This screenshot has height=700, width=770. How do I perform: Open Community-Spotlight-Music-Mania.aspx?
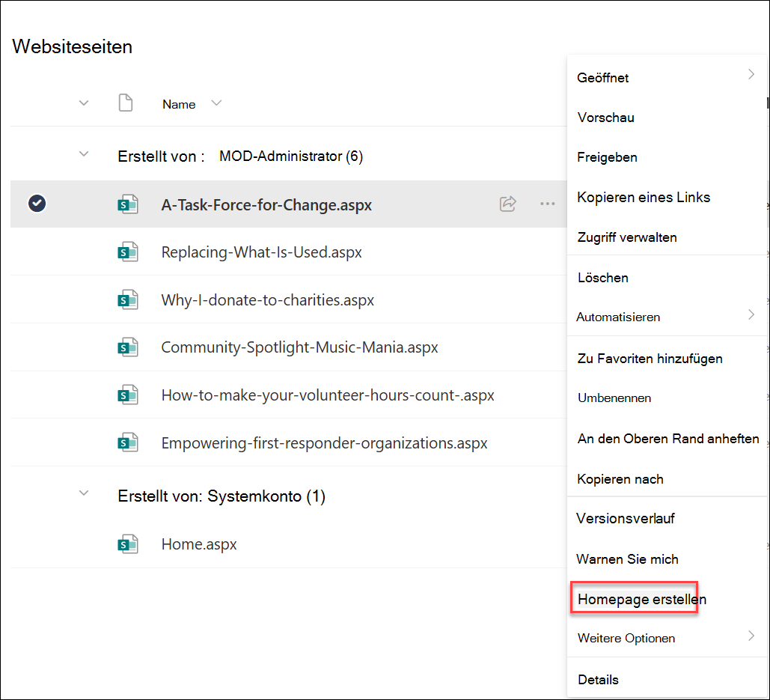point(299,348)
